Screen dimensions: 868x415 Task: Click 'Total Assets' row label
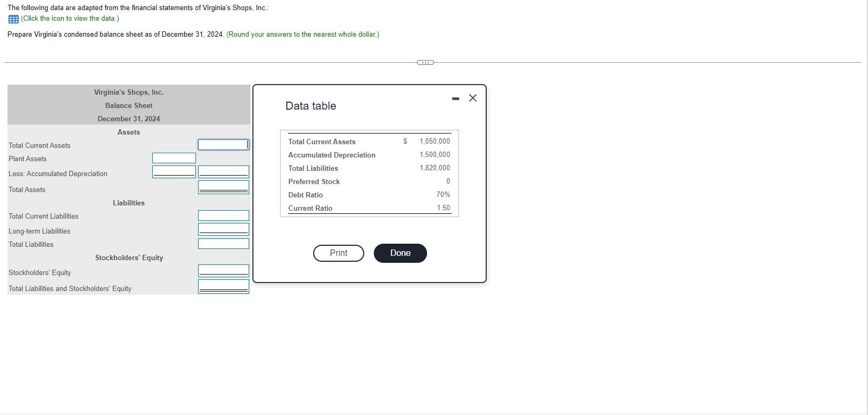tap(27, 190)
